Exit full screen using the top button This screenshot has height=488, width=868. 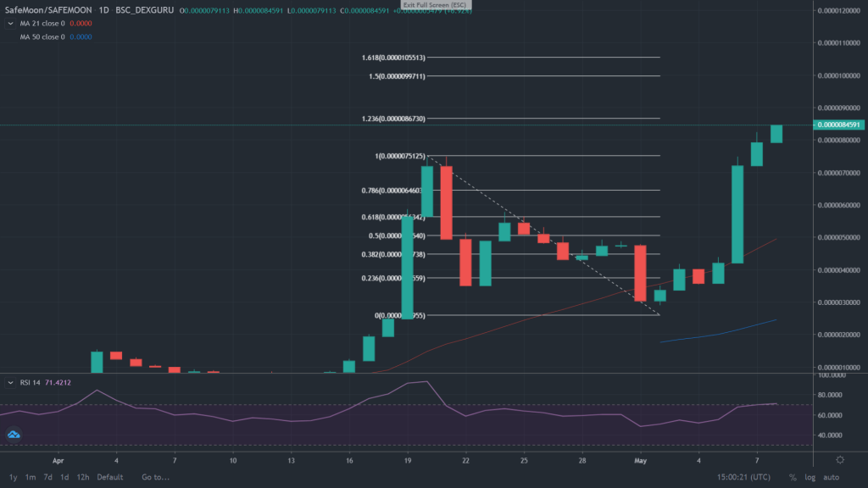(436, 4)
